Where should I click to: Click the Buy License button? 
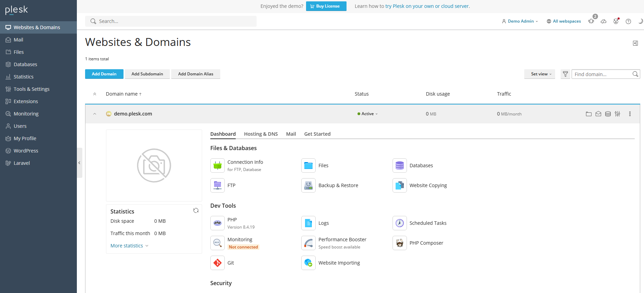coord(326,6)
